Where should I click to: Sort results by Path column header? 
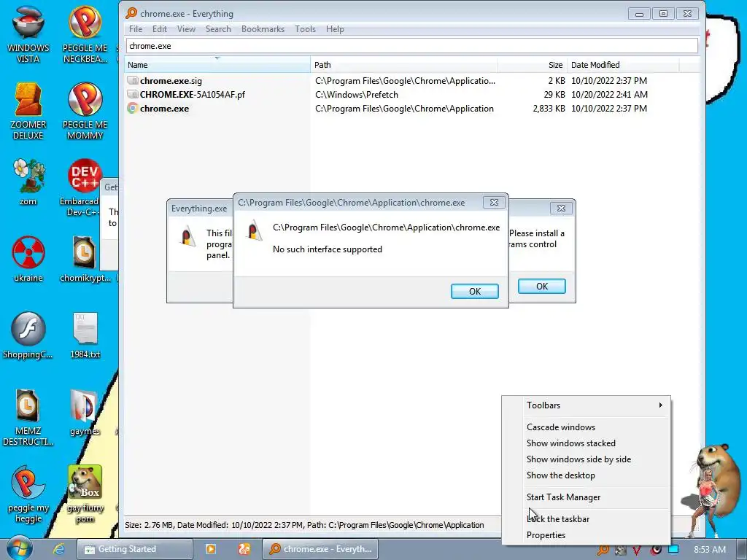(403, 65)
